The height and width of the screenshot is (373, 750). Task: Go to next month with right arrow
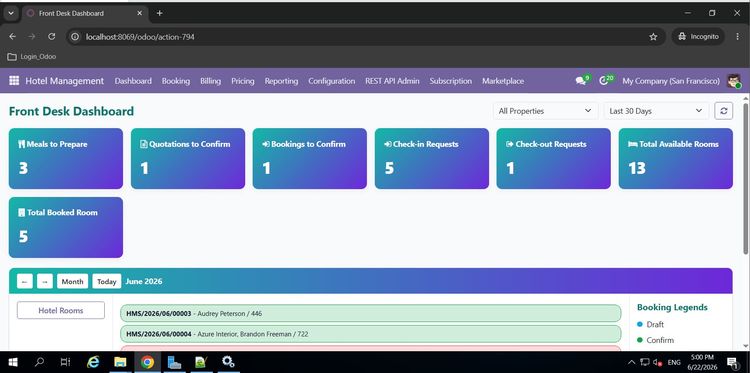(45, 281)
